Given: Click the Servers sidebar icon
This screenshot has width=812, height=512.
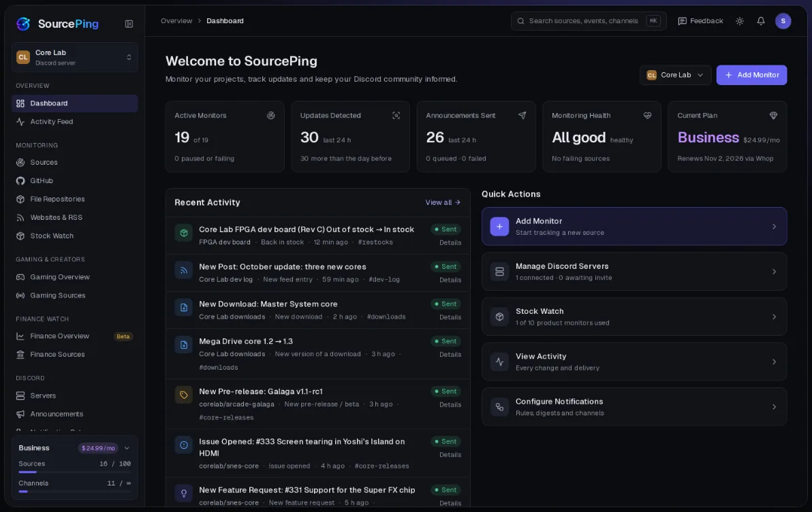Looking at the screenshot, I should [x=20, y=396].
